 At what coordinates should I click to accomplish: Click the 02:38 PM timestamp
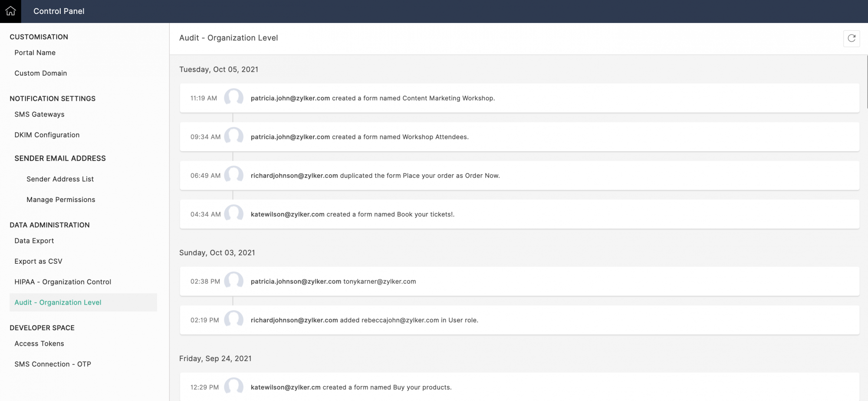pyautogui.click(x=205, y=282)
